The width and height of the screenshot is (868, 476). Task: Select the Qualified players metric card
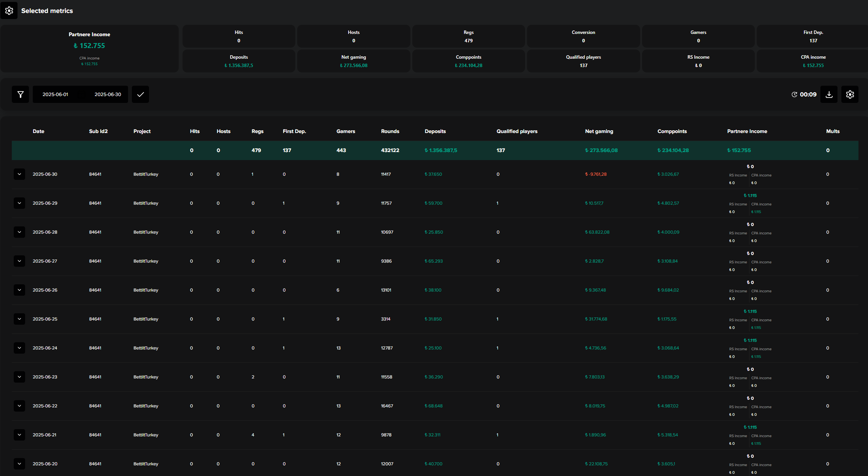coord(583,61)
